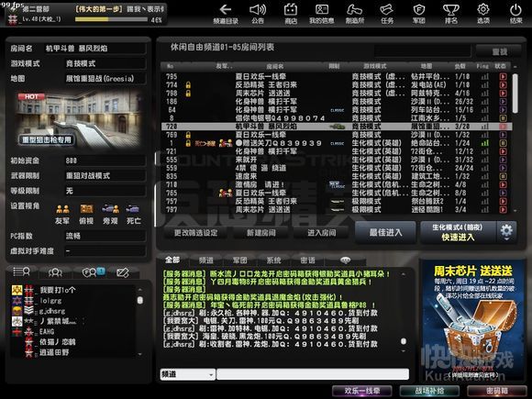532x399 pixels.
Task: Open 战场补给 supply button
Action: (429, 391)
